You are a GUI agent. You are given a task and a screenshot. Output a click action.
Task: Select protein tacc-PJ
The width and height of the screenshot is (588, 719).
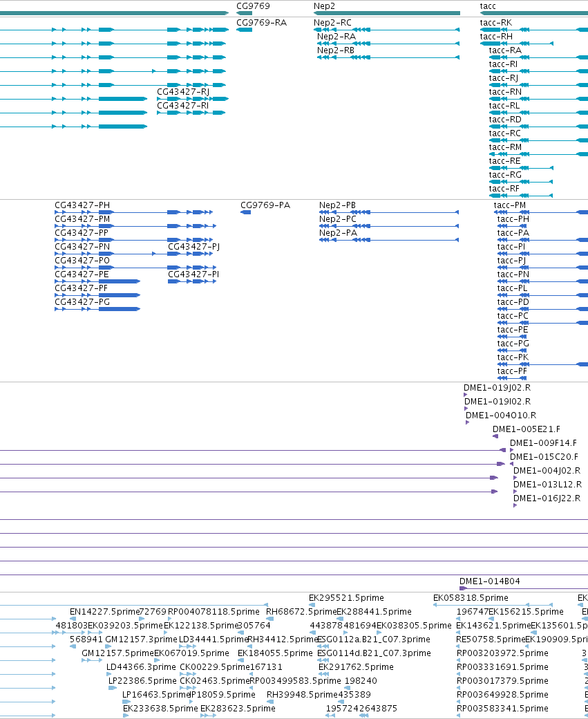(511, 260)
